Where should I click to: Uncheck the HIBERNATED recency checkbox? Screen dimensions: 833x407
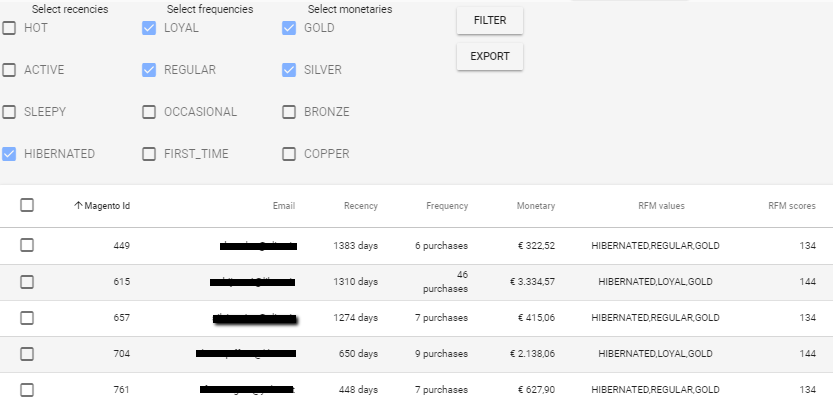tap(9, 154)
